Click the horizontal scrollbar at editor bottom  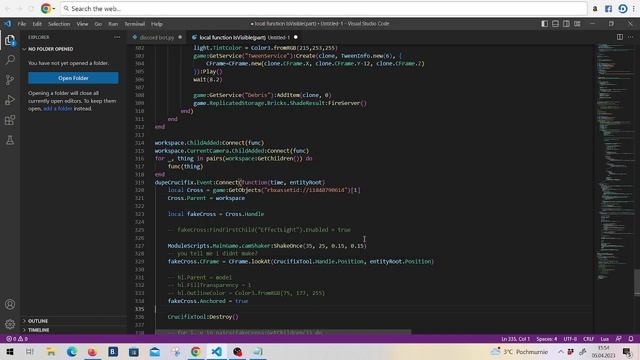[283, 332]
